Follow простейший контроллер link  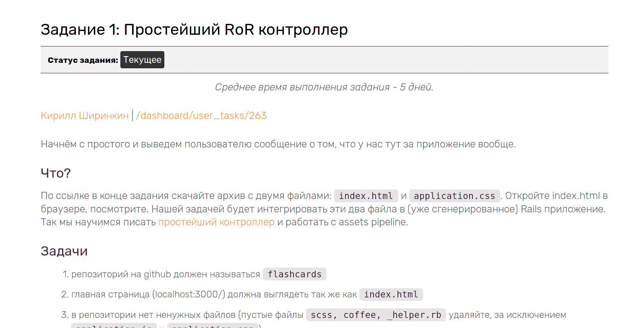(216, 222)
